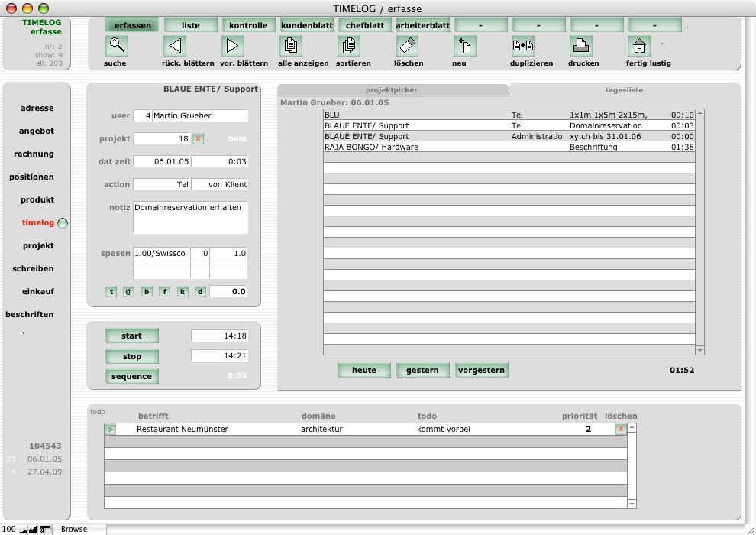Go back with the rück. blättern arrow
756x535 pixels.
(x=175, y=46)
